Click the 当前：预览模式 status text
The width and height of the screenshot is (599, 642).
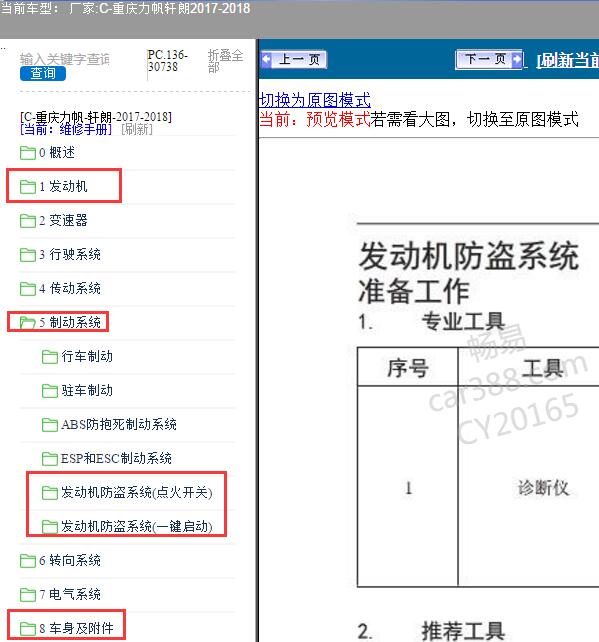[314, 120]
